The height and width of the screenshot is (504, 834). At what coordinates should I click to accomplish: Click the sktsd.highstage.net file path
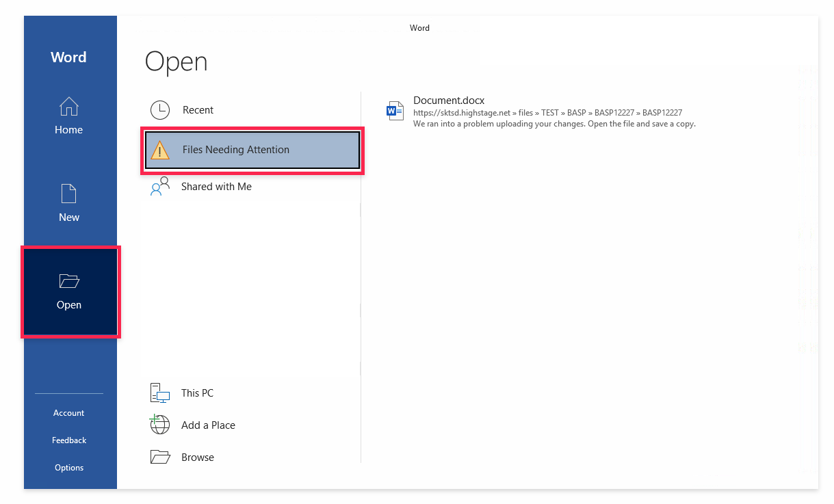[x=547, y=113]
